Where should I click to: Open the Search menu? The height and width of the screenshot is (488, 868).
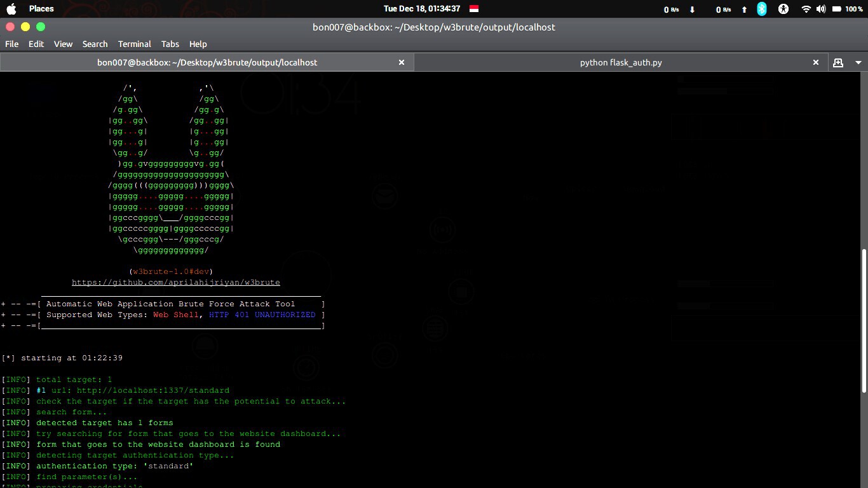[95, 44]
